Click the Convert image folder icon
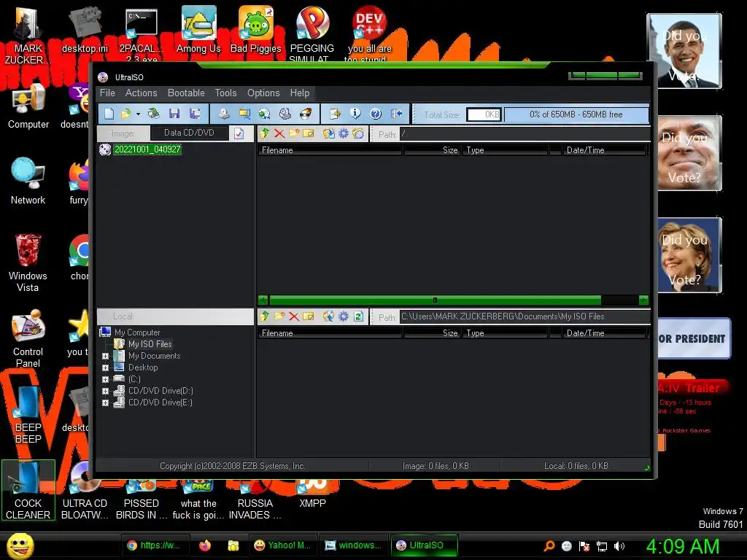Screen dimensions: 747x560 pos(244,114)
